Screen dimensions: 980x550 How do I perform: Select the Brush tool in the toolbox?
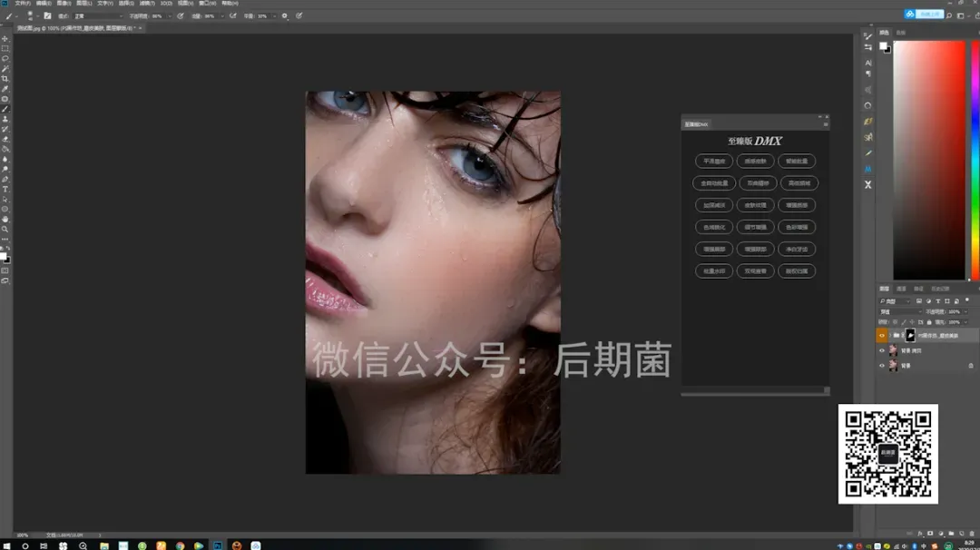pos(5,109)
